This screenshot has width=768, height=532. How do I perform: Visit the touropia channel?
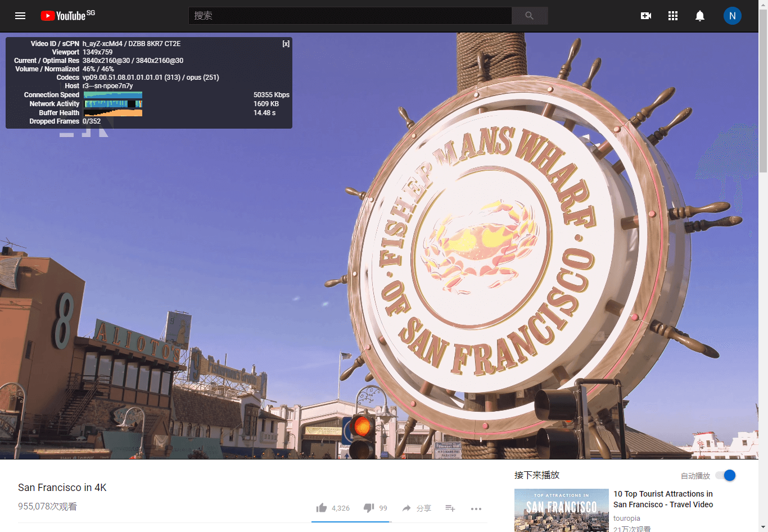(x=627, y=519)
